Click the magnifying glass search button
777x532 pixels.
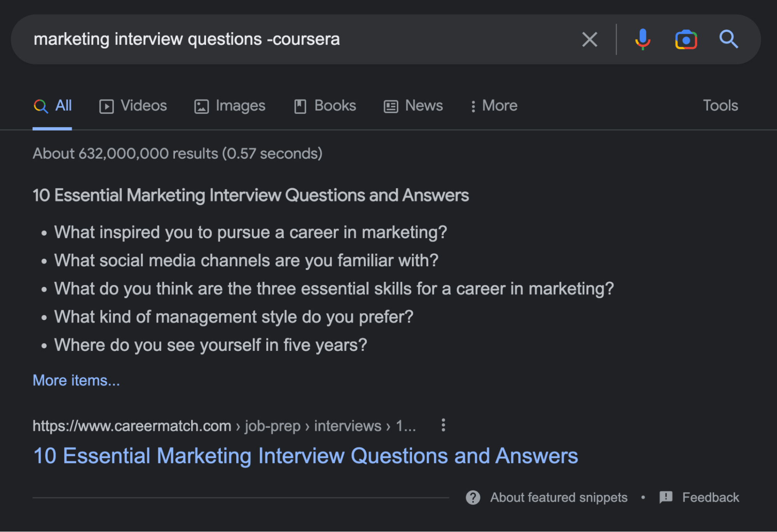[x=728, y=39]
